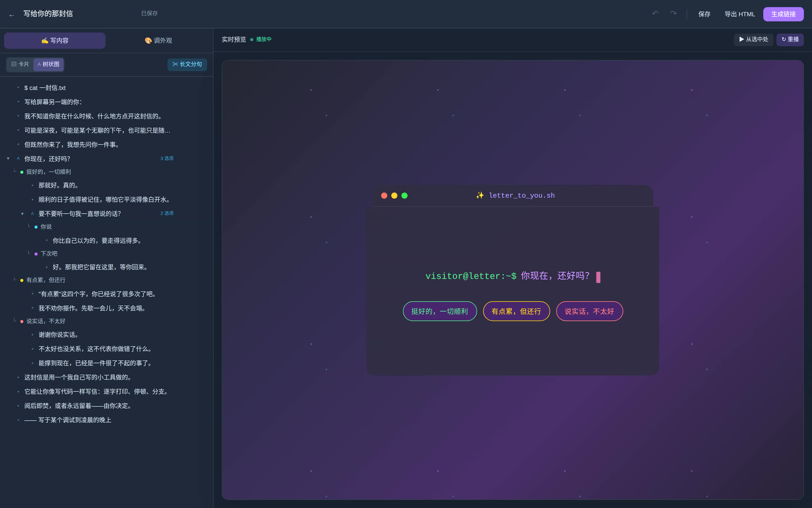812x508 pixels.
Task: Click the yellow dot on terminal window
Action: pos(394,196)
